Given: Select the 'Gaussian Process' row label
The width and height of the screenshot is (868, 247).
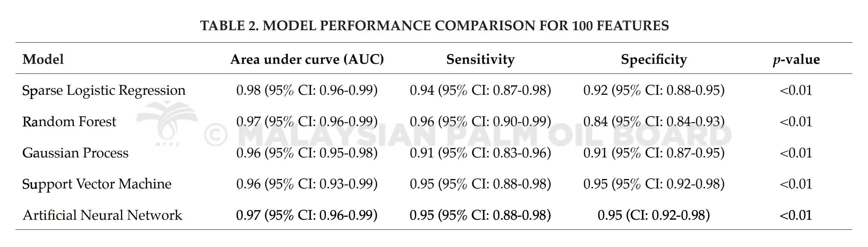Looking at the screenshot, I should point(75,153).
